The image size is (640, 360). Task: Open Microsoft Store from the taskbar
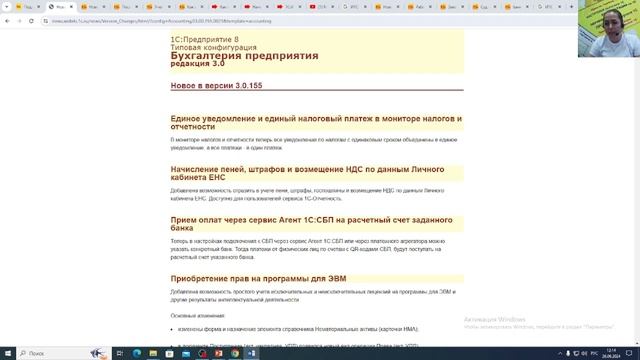click(x=169, y=353)
